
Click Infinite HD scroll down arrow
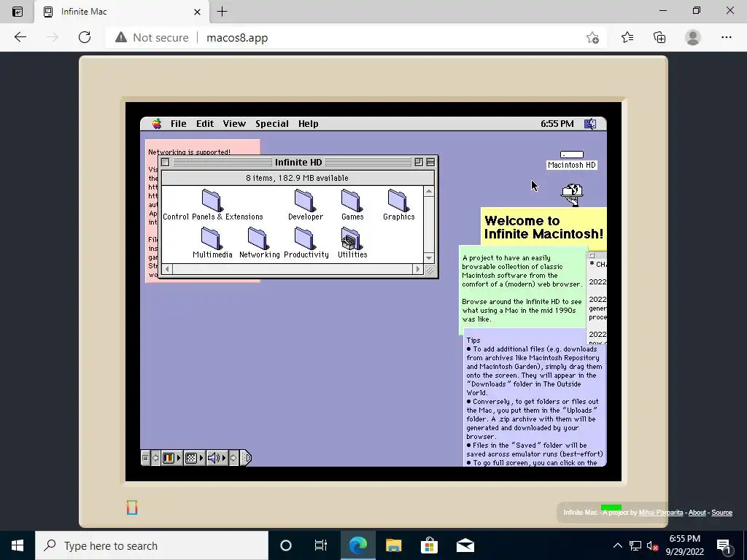pyautogui.click(x=429, y=258)
